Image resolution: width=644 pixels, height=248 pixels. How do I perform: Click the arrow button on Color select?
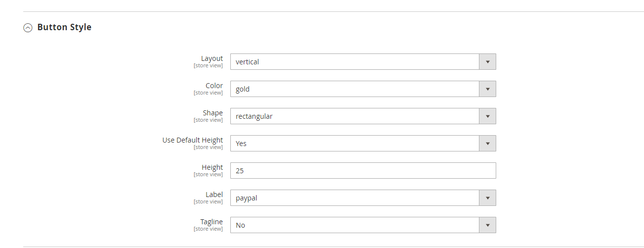click(487, 89)
